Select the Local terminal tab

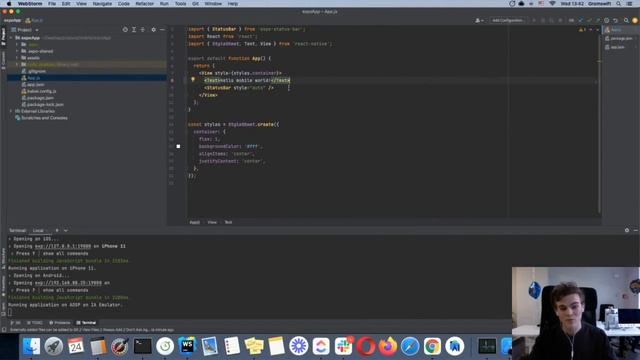click(38, 231)
